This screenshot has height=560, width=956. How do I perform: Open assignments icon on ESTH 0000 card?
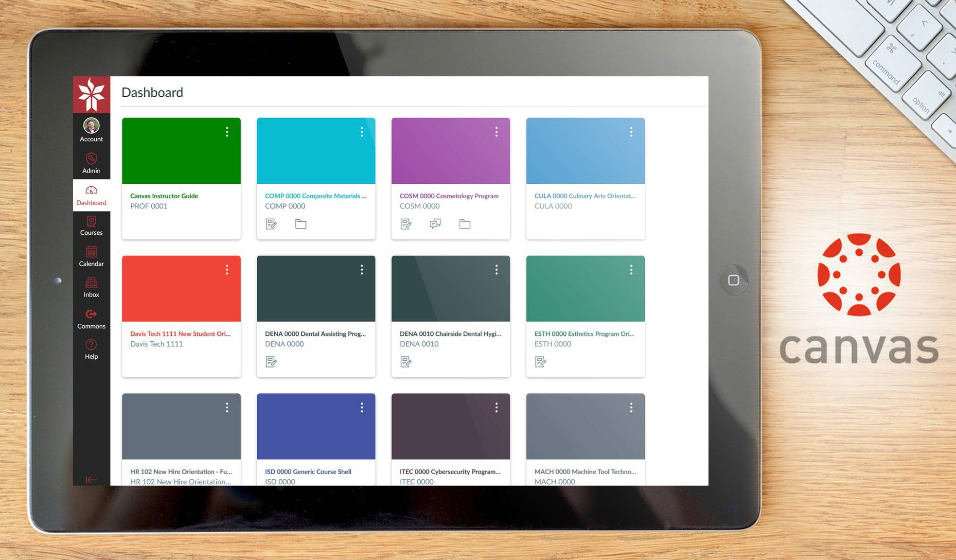click(541, 362)
